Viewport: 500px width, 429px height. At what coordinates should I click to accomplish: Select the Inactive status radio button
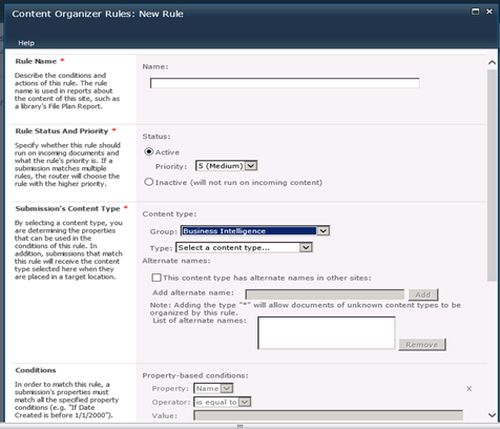point(149,182)
